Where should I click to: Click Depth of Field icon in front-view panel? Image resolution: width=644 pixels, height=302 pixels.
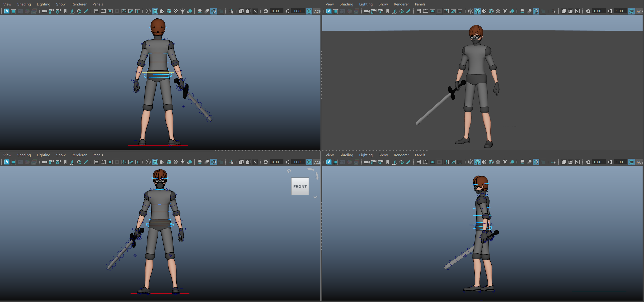(x=221, y=162)
